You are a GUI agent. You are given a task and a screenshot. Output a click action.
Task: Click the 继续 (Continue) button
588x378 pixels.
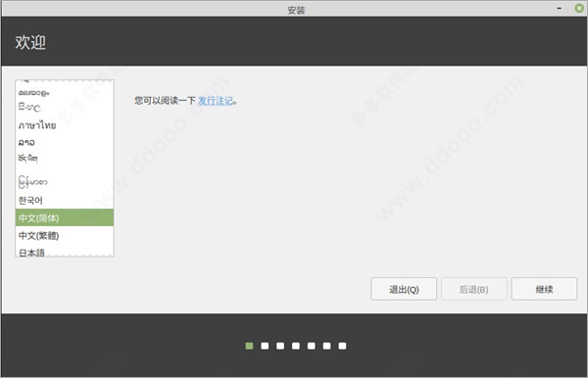coord(544,289)
